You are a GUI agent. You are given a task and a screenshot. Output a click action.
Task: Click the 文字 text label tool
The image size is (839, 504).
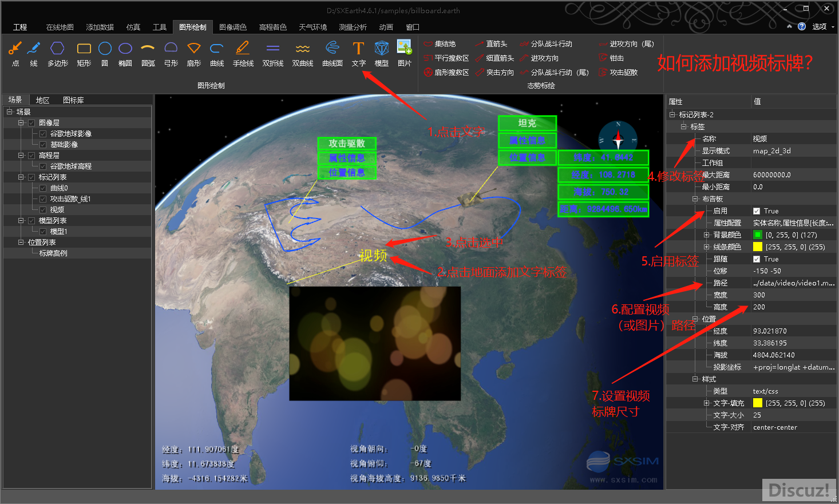[x=359, y=54]
